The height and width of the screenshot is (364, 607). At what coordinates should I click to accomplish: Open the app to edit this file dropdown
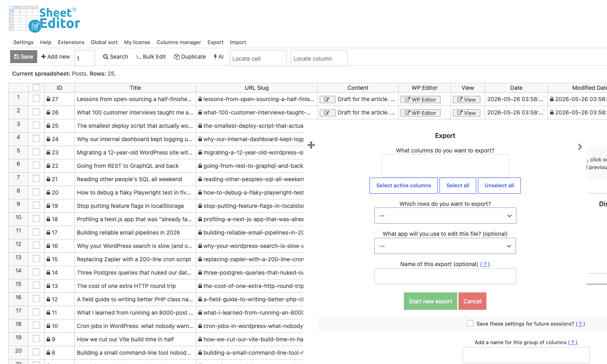tap(445, 246)
